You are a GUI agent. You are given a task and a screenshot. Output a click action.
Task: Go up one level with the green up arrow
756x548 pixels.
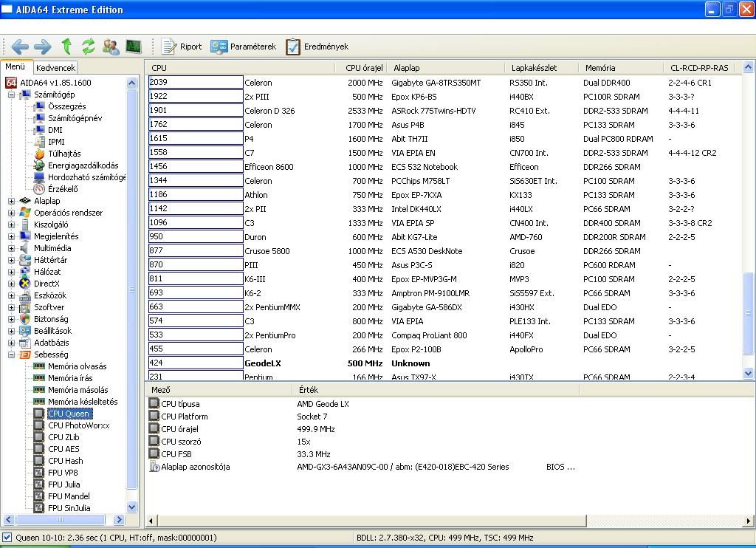click(x=66, y=47)
